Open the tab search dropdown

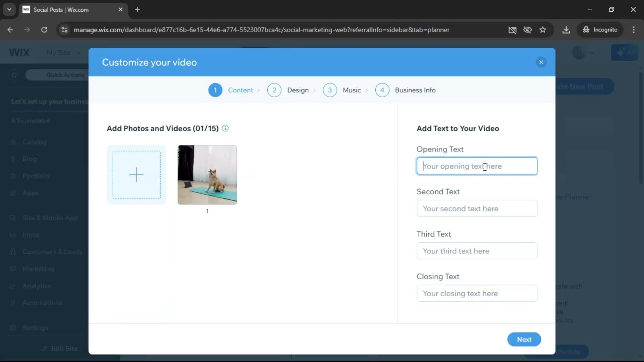coord(9,10)
